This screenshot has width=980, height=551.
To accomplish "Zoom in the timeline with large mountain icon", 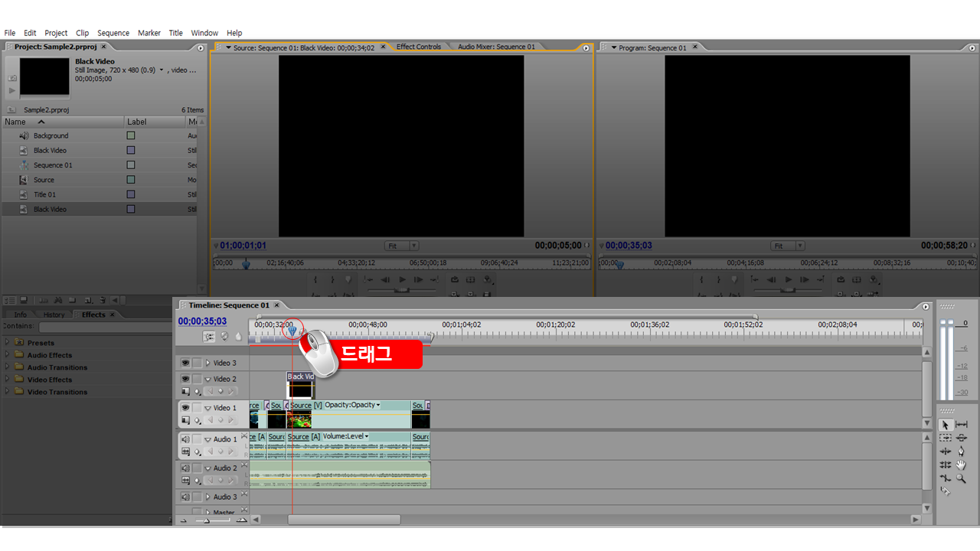I will [x=242, y=520].
